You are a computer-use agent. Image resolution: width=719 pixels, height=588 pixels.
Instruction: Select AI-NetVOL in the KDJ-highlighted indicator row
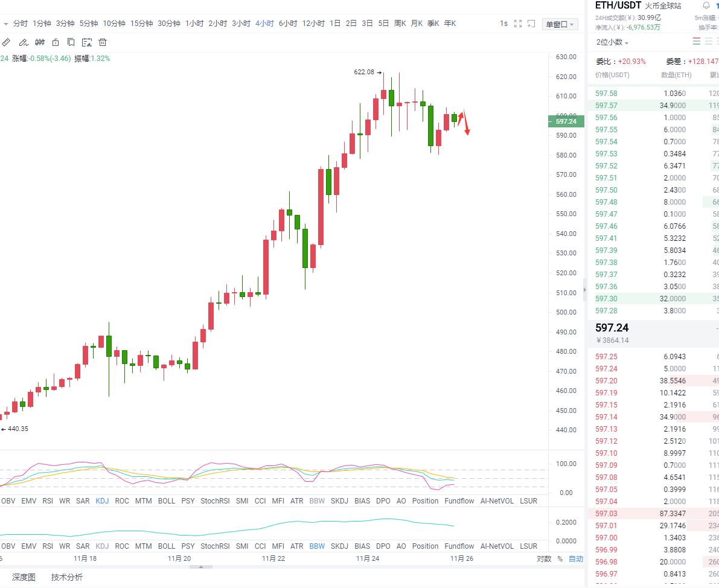(497, 501)
